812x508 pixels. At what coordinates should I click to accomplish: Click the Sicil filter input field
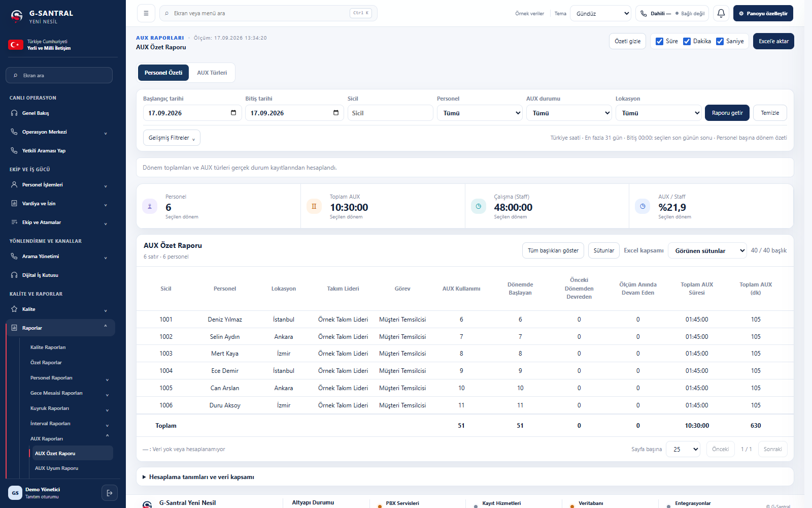pos(390,113)
